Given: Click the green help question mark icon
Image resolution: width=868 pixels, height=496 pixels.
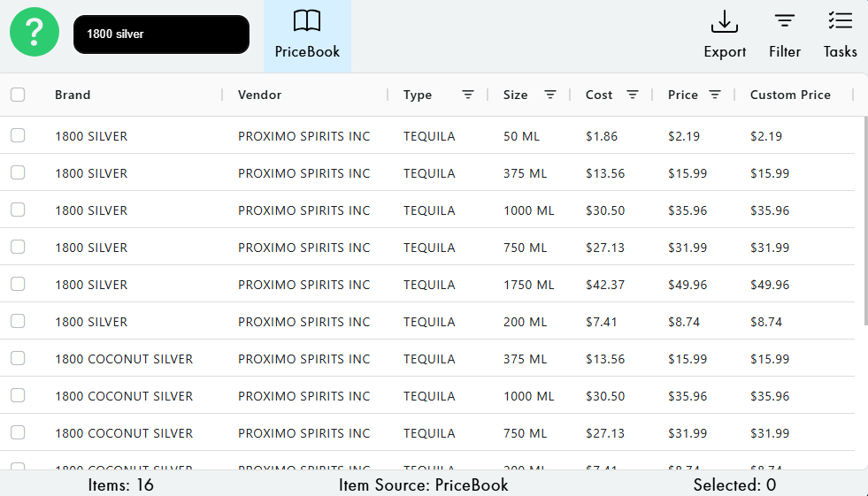Looking at the screenshot, I should 34,33.
